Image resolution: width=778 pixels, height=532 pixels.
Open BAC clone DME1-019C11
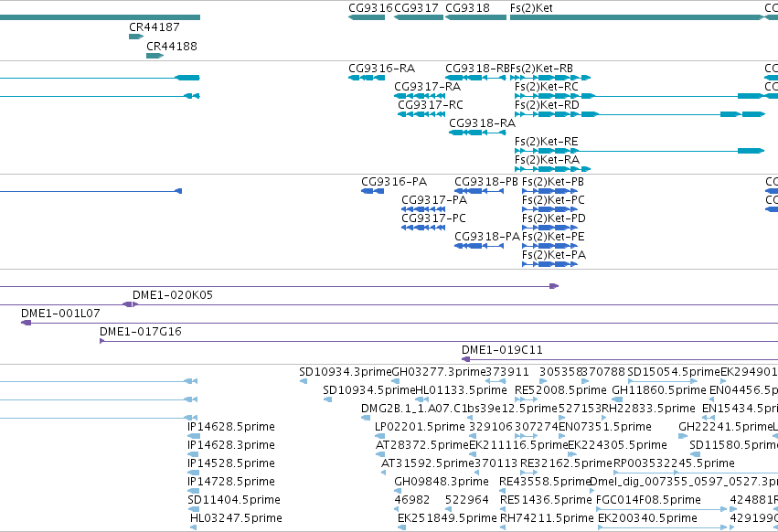coord(620,359)
